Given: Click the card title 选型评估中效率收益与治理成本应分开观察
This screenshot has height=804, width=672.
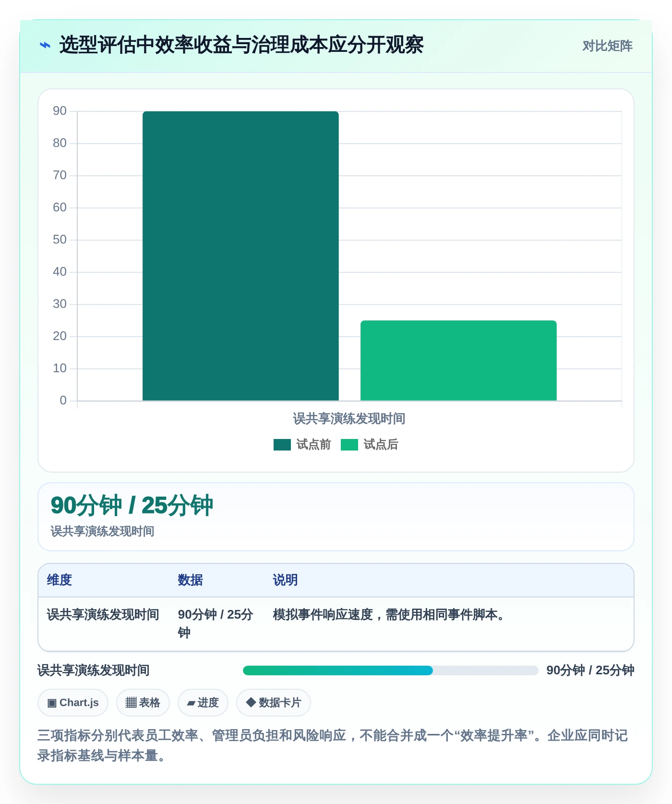Looking at the screenshot, I should pyautogui.click(x=241, y=45).
